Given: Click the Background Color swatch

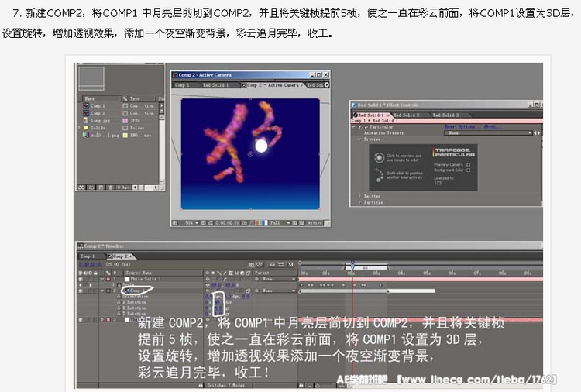Looking at the screenshot, I should [469, 170].
